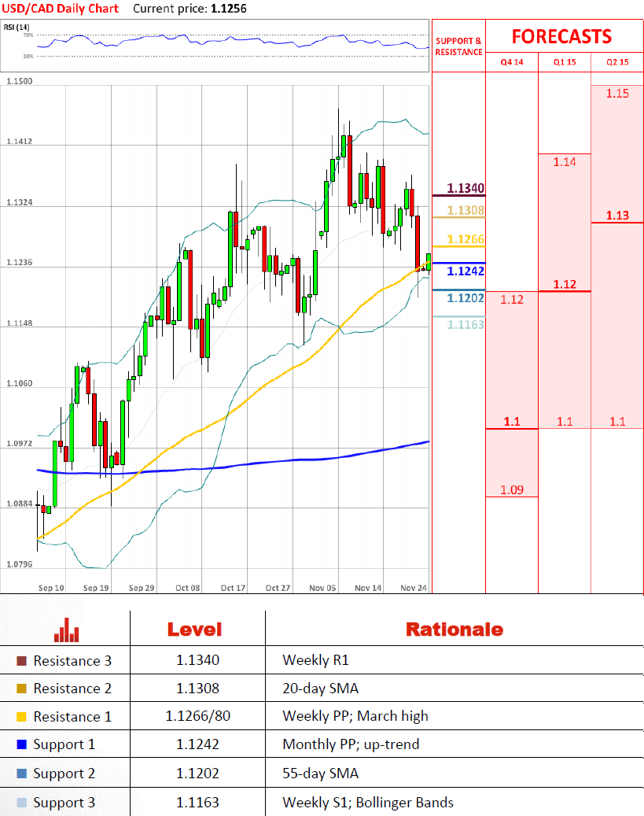The image size is (644, 816).
Task: Click the Oct 08 date label on axis
Action: [x=187, y=588]
